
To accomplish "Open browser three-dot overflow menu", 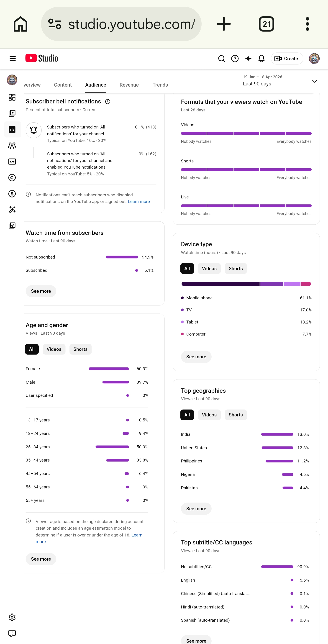I will tap(307, 24).
